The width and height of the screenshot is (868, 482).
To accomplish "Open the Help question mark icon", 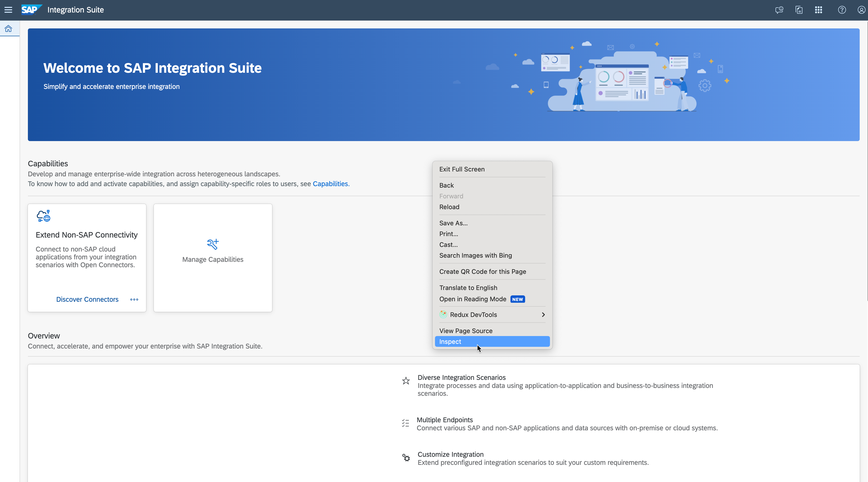I will pyautogui.click(x=842, y=10).
